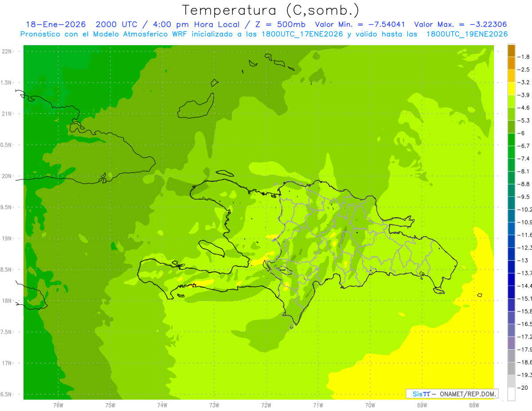532x411 pixels.
Task: Click the "Valor Max. = -3.22306" text
Action: point(460,24)
